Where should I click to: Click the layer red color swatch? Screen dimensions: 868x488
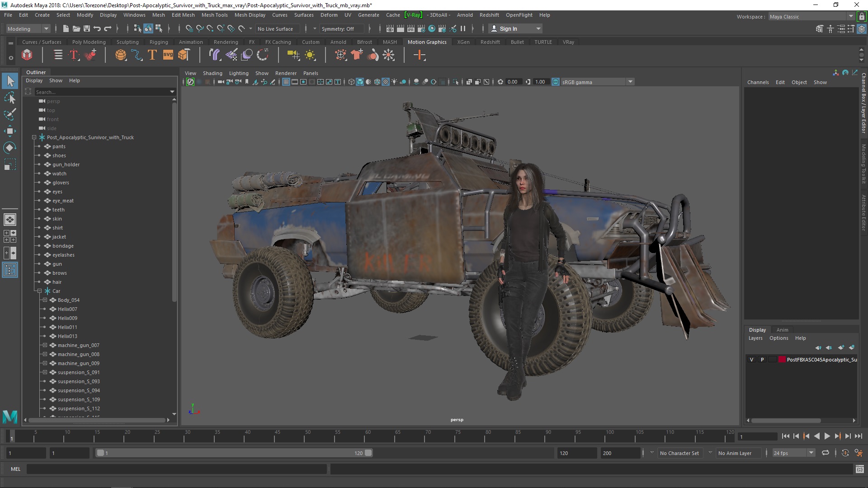tap(782, 360)
